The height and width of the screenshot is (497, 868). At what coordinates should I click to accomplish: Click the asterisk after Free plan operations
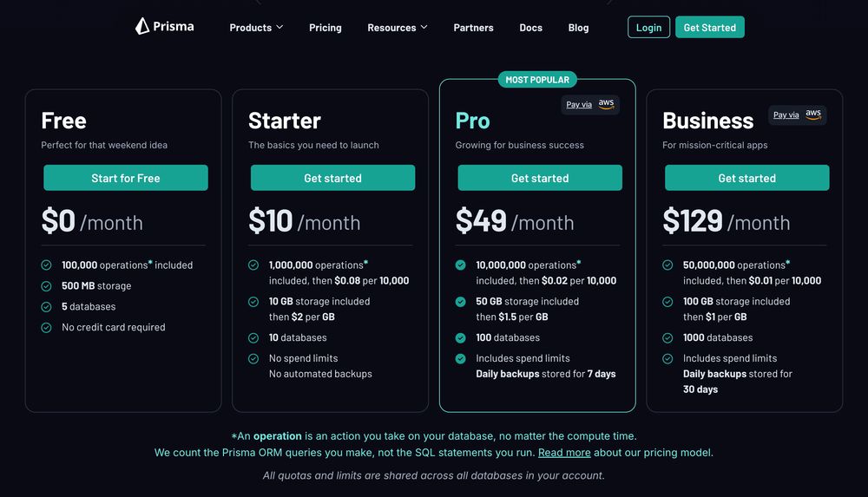(150, 263)
